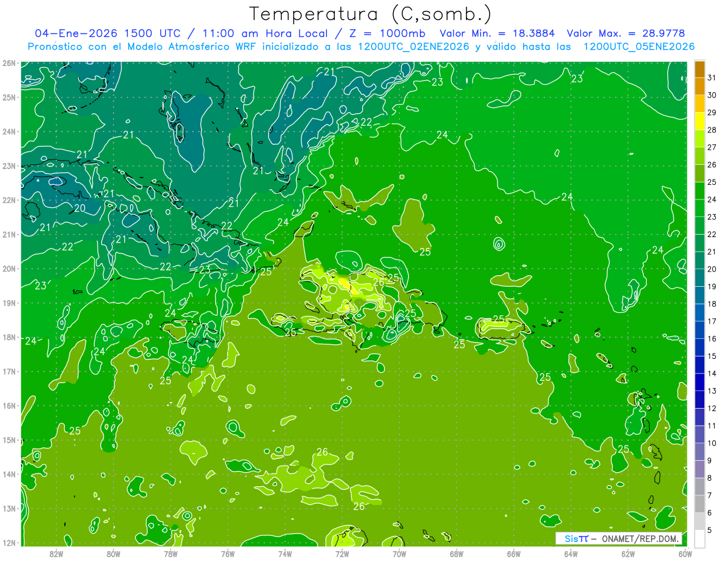728x562 pixels.
Task: Click the white legend band below 5
Action: point(699,538)
